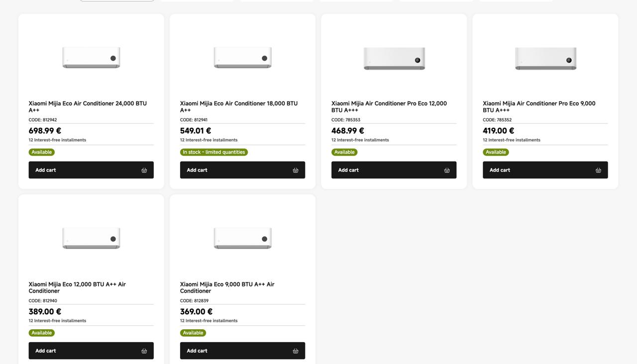Open Mijia Eco 9,000 BTU A++ product image
The image size is (637, 364).
(242, 238)
